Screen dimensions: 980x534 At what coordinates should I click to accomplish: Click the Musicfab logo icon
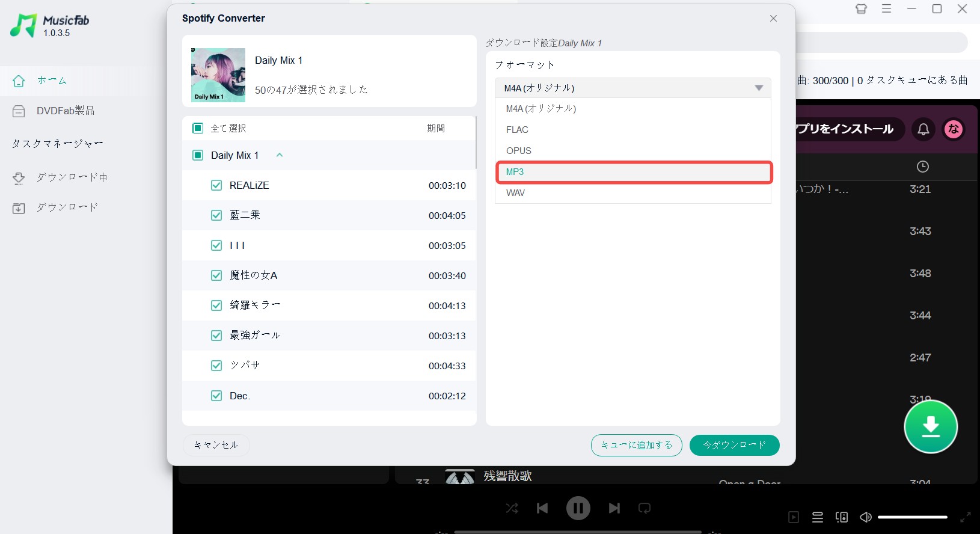23,25
